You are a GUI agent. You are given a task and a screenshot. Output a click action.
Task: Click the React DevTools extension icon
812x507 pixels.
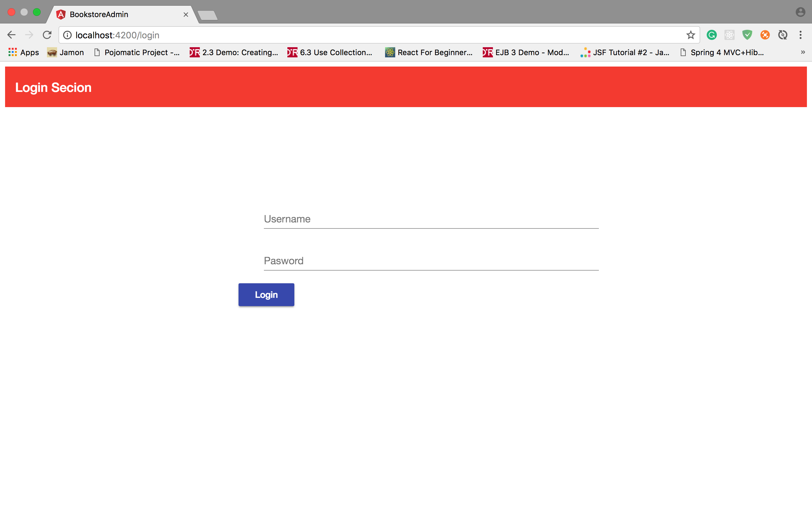coord(729,35)
